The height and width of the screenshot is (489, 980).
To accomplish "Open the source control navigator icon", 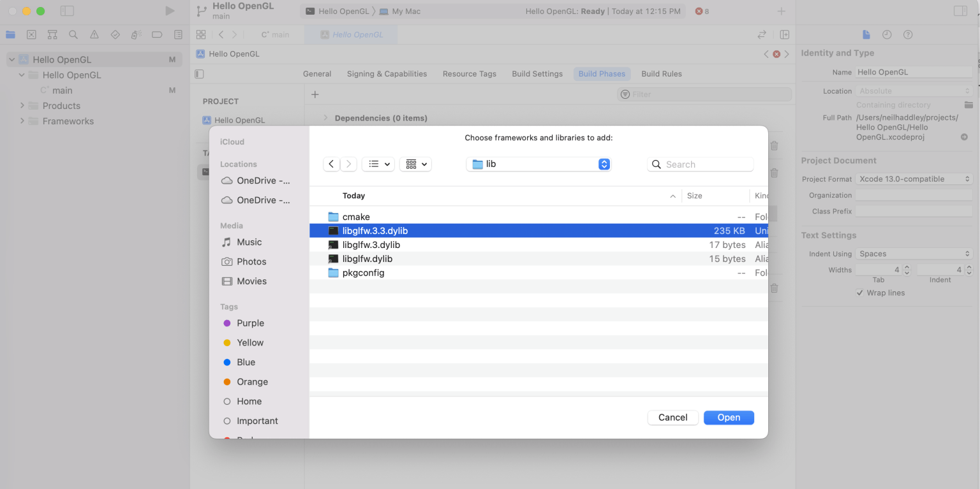I will 31,34.
